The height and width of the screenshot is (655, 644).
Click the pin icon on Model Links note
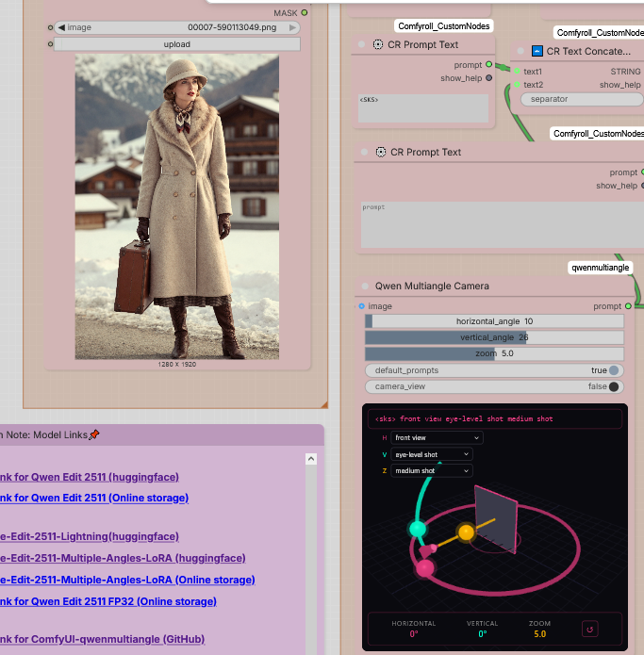click(94, 434)
